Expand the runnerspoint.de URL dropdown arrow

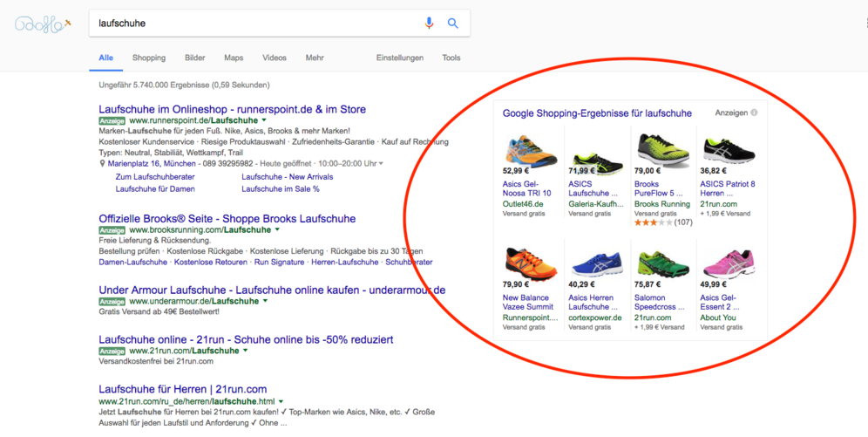tap(264, 120)
